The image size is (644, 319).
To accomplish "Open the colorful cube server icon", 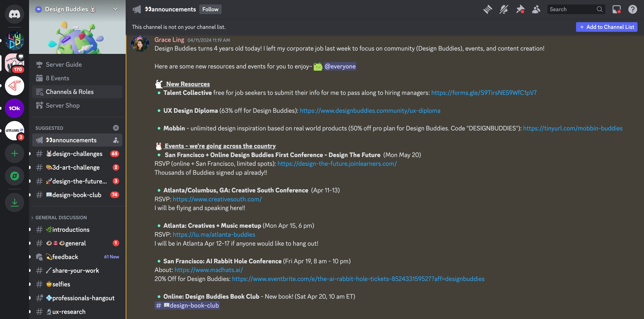I will (x=15, y=40).
